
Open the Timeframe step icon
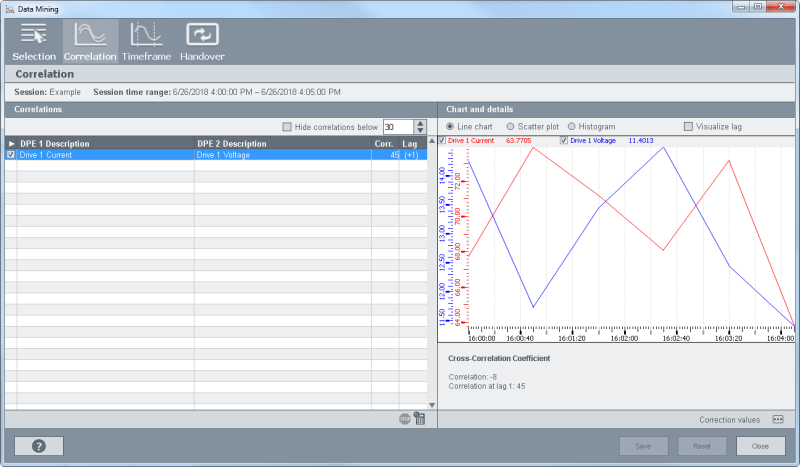146,40
